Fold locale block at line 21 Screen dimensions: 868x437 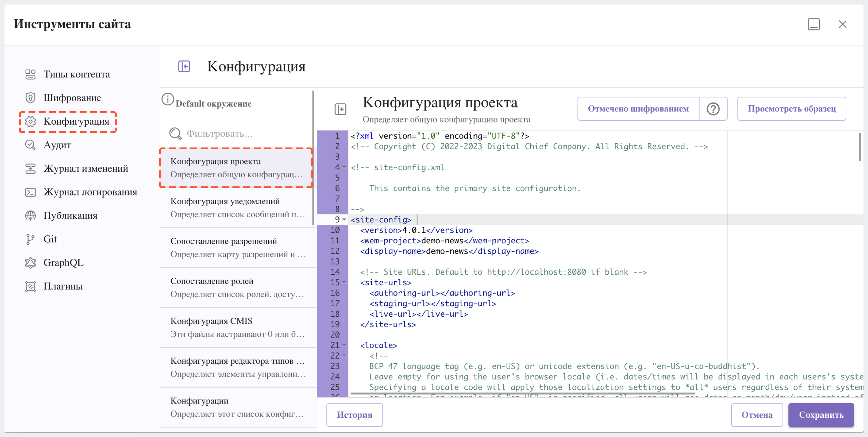point(344,345)
